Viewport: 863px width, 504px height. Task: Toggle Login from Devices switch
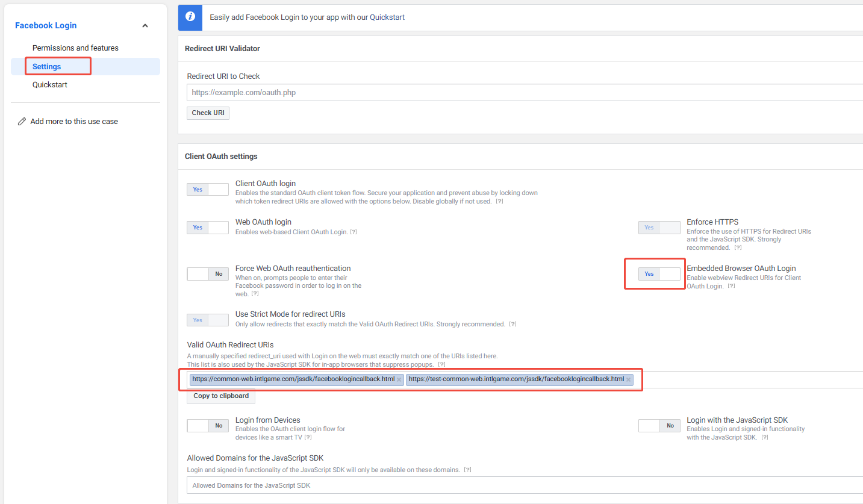pos(208,425)
